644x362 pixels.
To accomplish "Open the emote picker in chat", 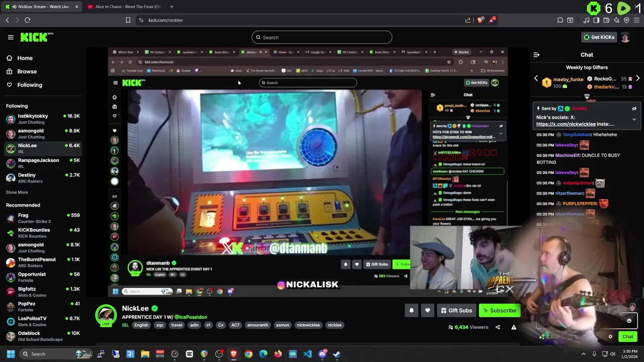I will click(x=629, y=321).
